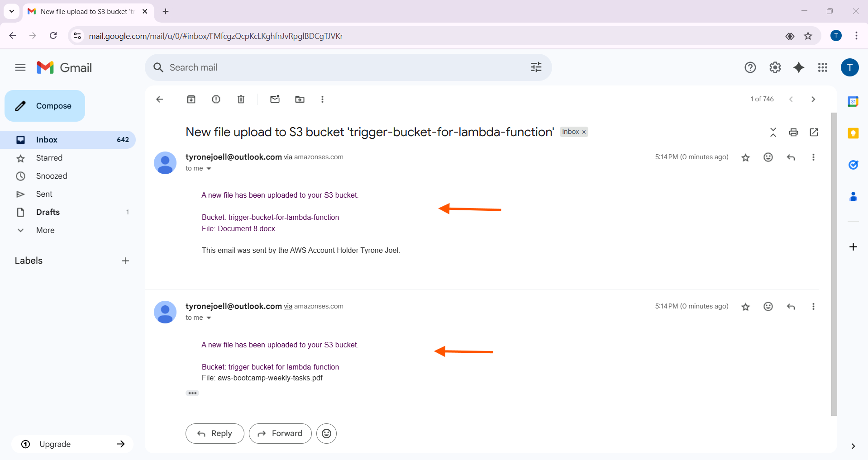Print all messages in conversation
This screenshot has height=460, width=868.
(793, 132)
